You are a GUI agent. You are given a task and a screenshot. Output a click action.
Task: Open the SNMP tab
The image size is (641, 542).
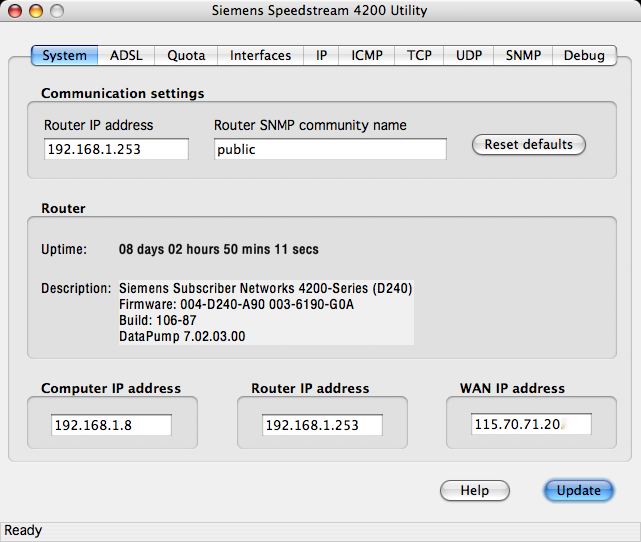(523, 55)
